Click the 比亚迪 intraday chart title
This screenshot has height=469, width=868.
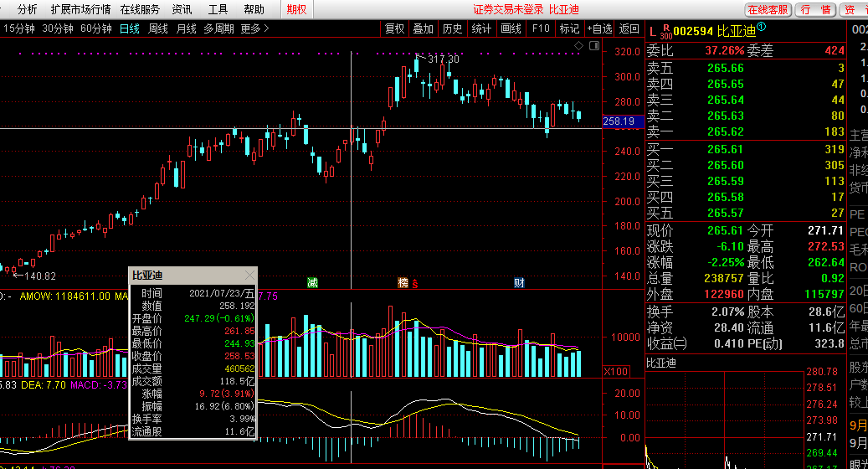661,363
